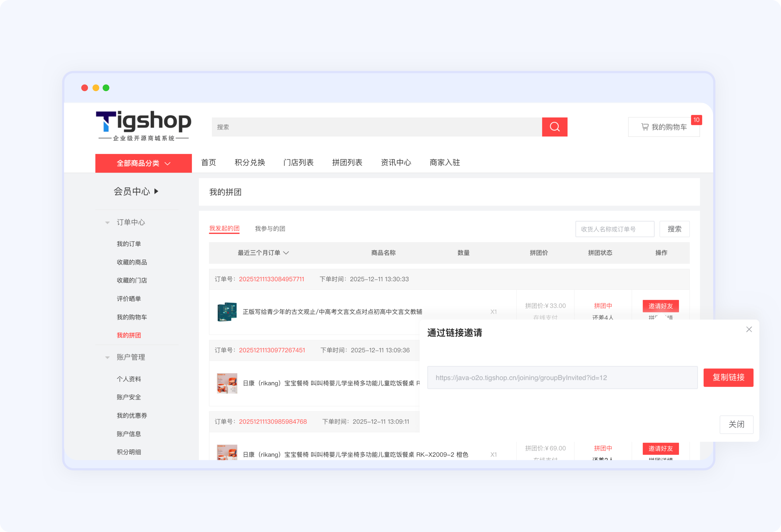Open the ancient Chinese book thumbnail

pos(227,312)
